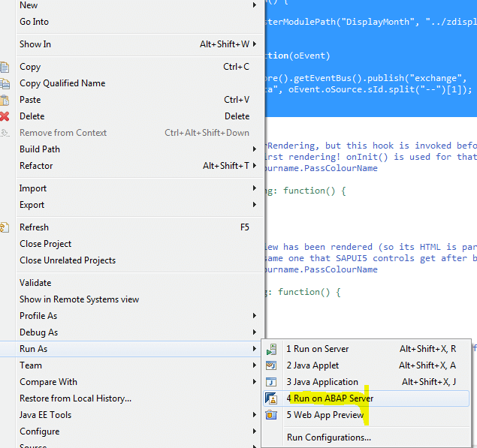The height and width of the screenshot is (448, 477).
Task: Open Run Configurations... dialog
Action: pos(328,437)
